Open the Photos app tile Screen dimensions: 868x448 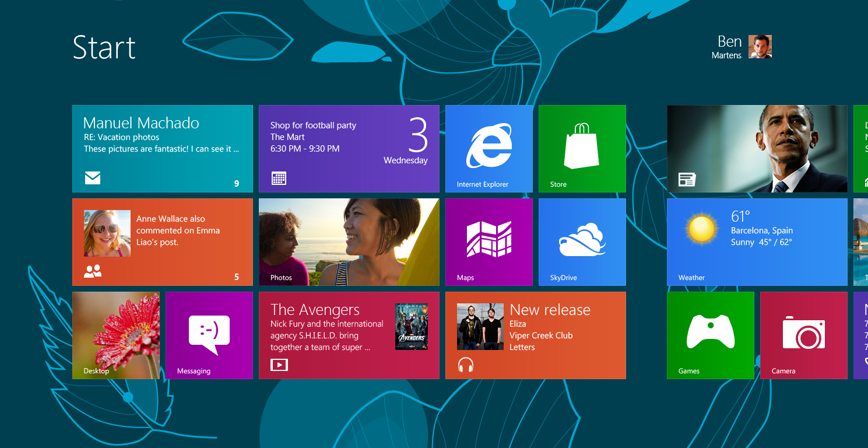click(349, 242)
